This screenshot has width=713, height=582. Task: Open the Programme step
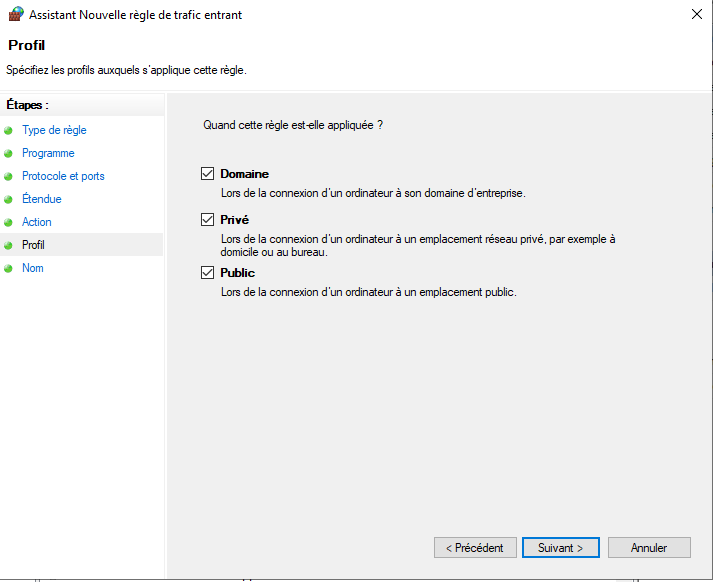[x=48, y=153]
